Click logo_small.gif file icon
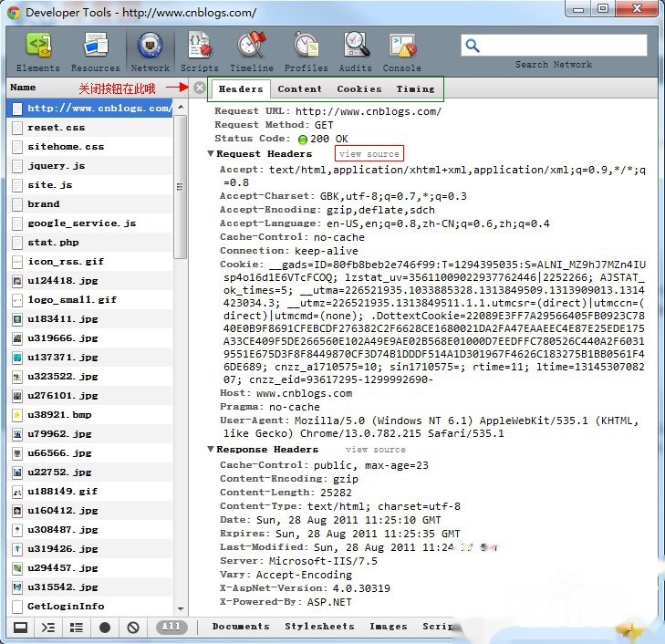 (17, 300)
